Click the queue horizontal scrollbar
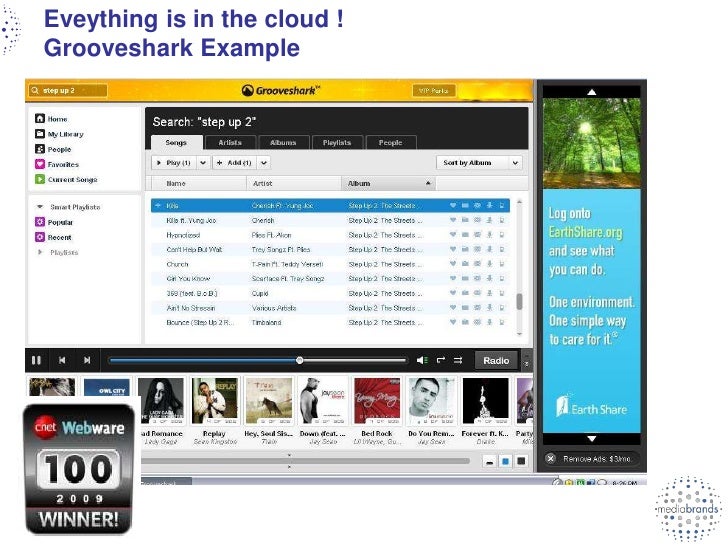This screenshot has height=546, width=728. point(306,461)
